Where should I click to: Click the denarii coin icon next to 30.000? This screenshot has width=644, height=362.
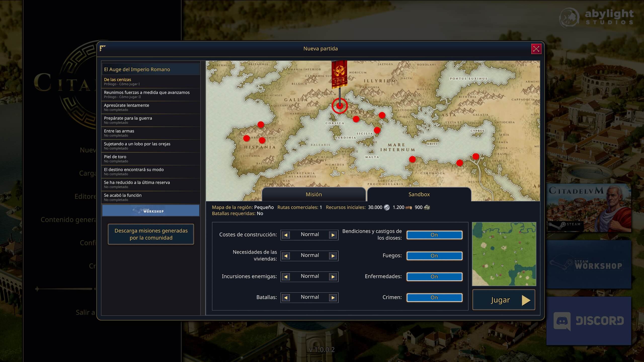(387, 207)
